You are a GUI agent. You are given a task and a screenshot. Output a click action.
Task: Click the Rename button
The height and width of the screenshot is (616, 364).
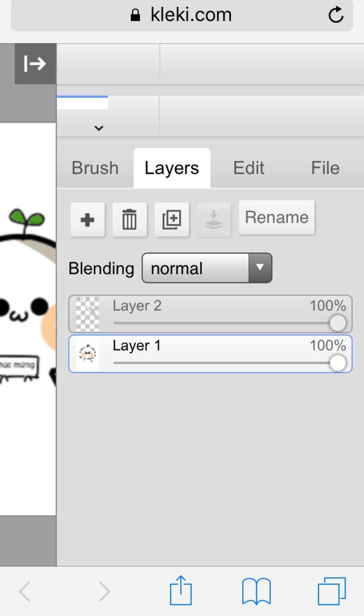tap(277, 217)
